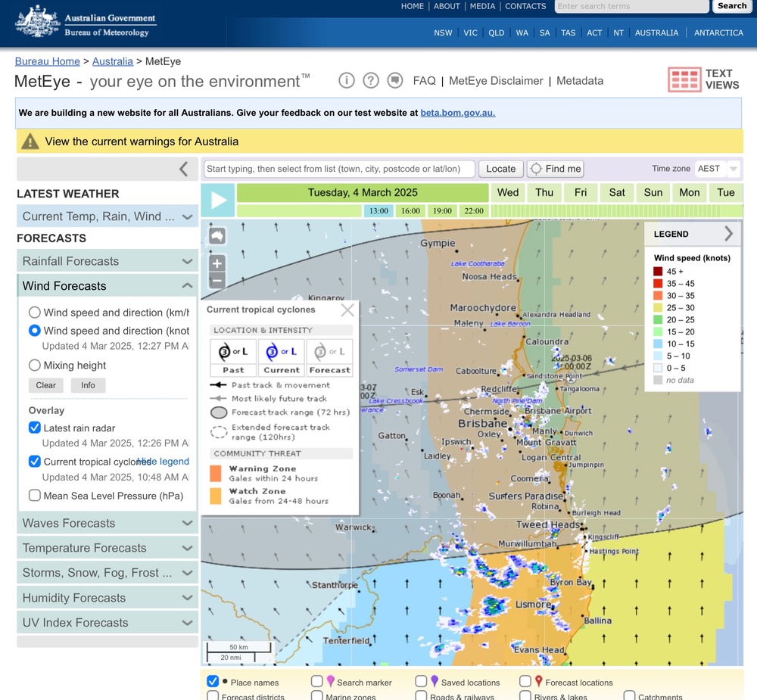Select Wind speed and direction (km/h) option
The width and height of the screenshot is (757, 700).
[34, 313]
